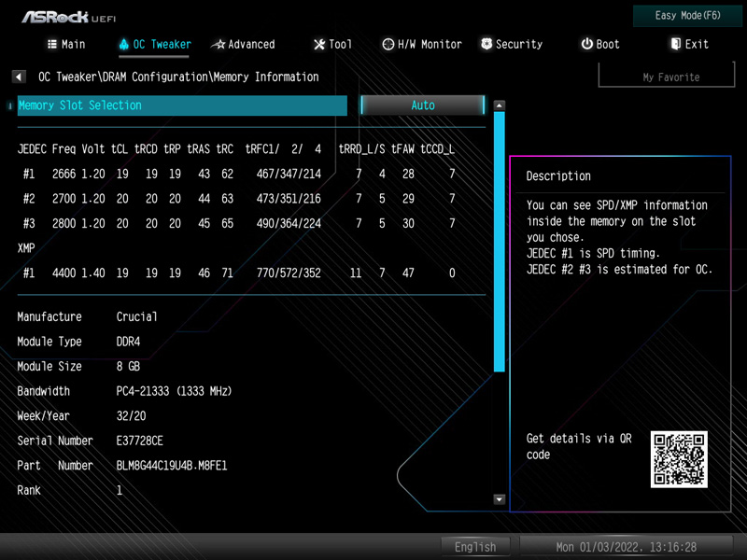747x560 pixels.
Task: Click the Advanced star icon
Action: [218, 45]
